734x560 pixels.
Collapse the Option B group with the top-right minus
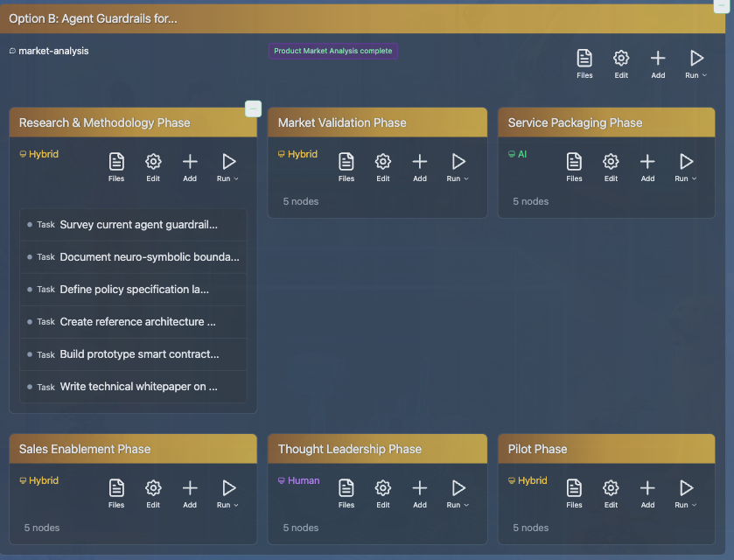point(722,5)
